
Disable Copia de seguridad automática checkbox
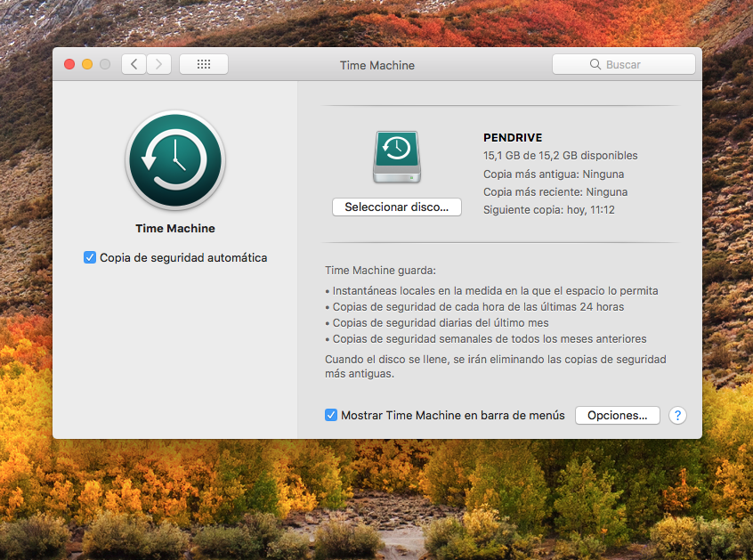90,257
